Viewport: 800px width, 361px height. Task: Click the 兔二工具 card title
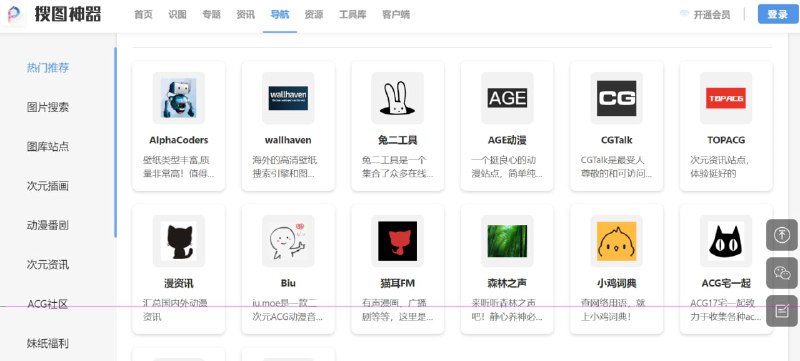397,140
